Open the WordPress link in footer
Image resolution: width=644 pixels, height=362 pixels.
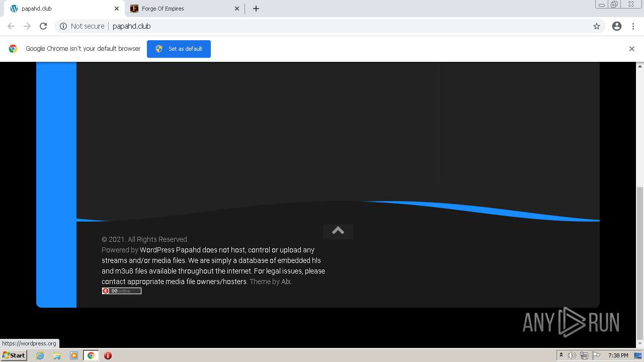157,250
